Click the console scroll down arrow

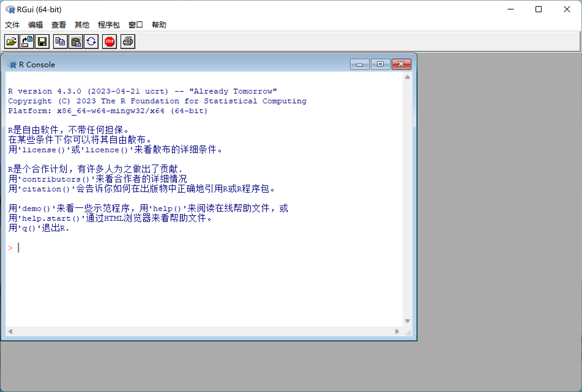[x=408, y=321]
